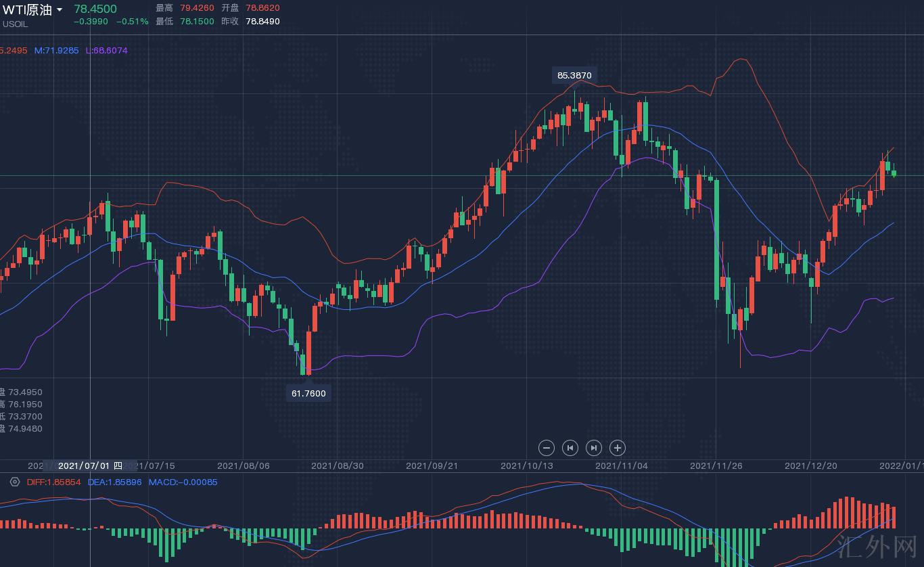The height and width of the screenshot is (567, 924).
Task: Expand the WTI原油 symbol dropdown arrow
Action: tap(60, 10)
